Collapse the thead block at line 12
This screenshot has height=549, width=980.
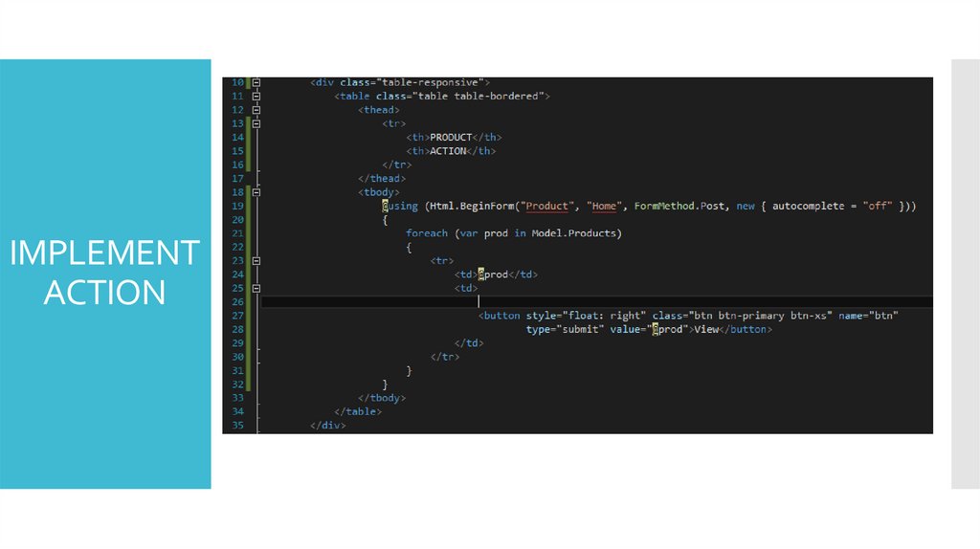click(256, 110)
